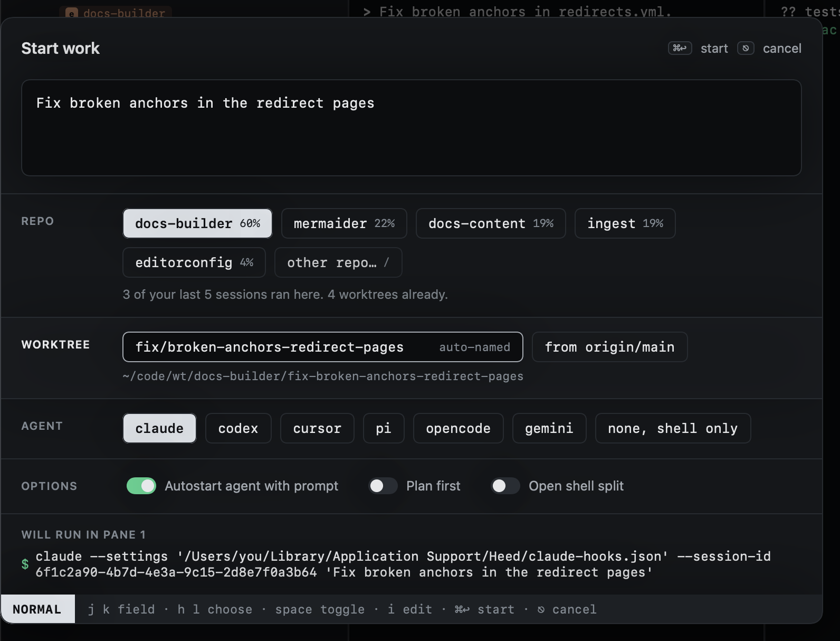The image size is (840, 641).
Task: Click the green dollar prompt symbol
Action: click(x=25, y=564)
